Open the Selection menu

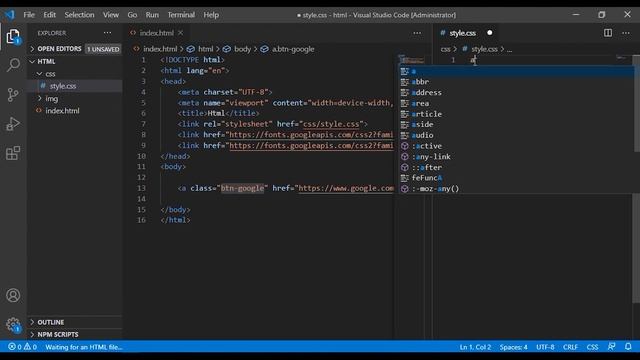click(x=79, y=15)
